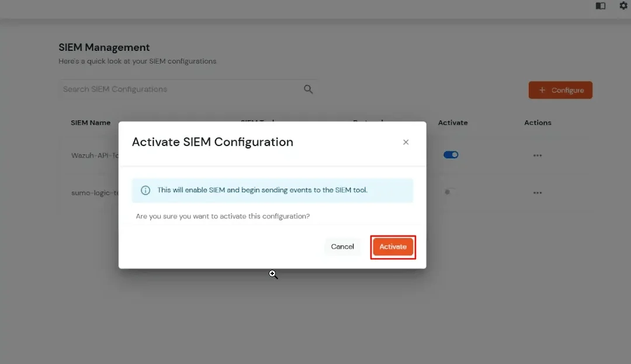Click the SIEM Management page heading
Image resolution: width=631 pixels, height=364 pixels.
[x=104, y=47]
